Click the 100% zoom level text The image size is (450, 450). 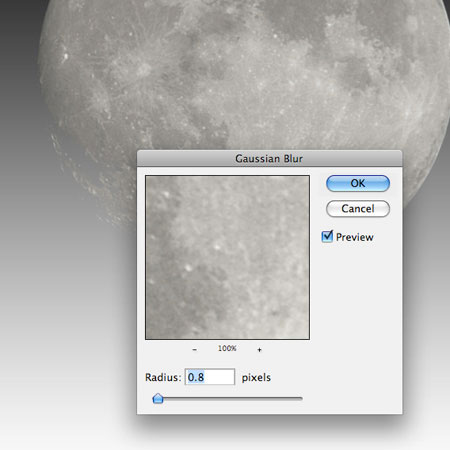coord(227,348)
